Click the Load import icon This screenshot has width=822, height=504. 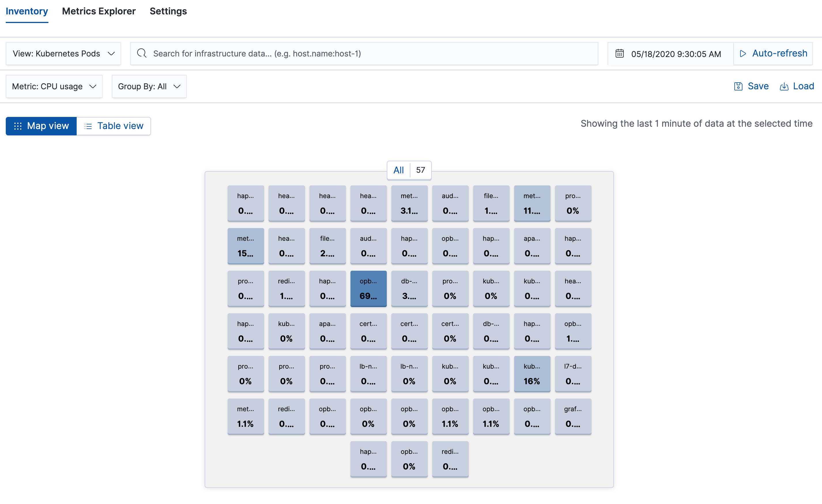pyautogui.click(x=784, y=86)
